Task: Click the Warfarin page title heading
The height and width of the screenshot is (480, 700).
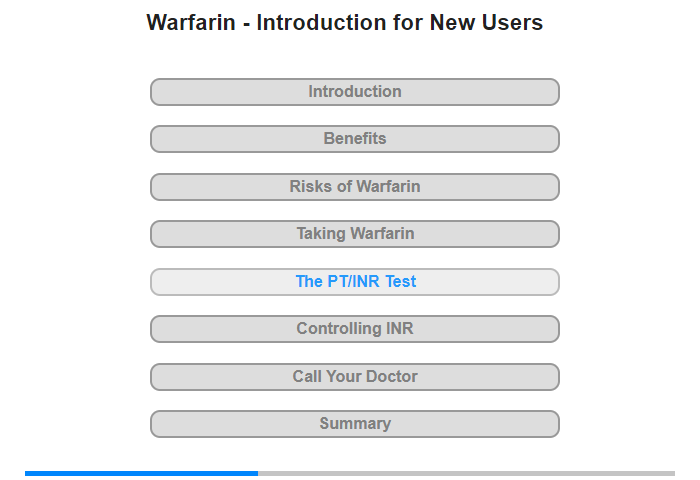Action: click(345, 22)
